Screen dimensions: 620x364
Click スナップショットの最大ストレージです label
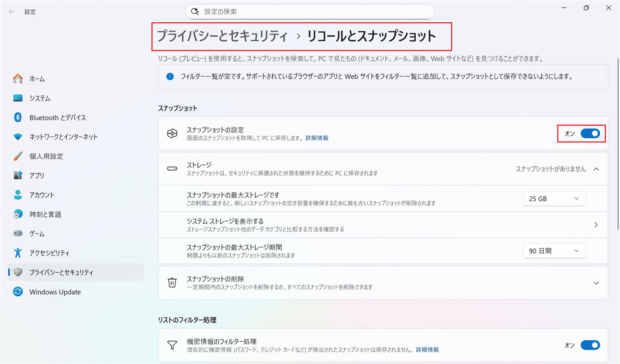click(x=233, y=195)
